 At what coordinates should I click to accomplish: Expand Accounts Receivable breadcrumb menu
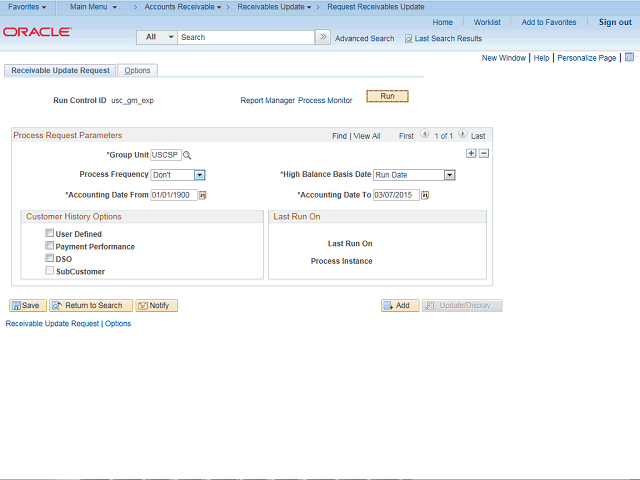[183, 7]
